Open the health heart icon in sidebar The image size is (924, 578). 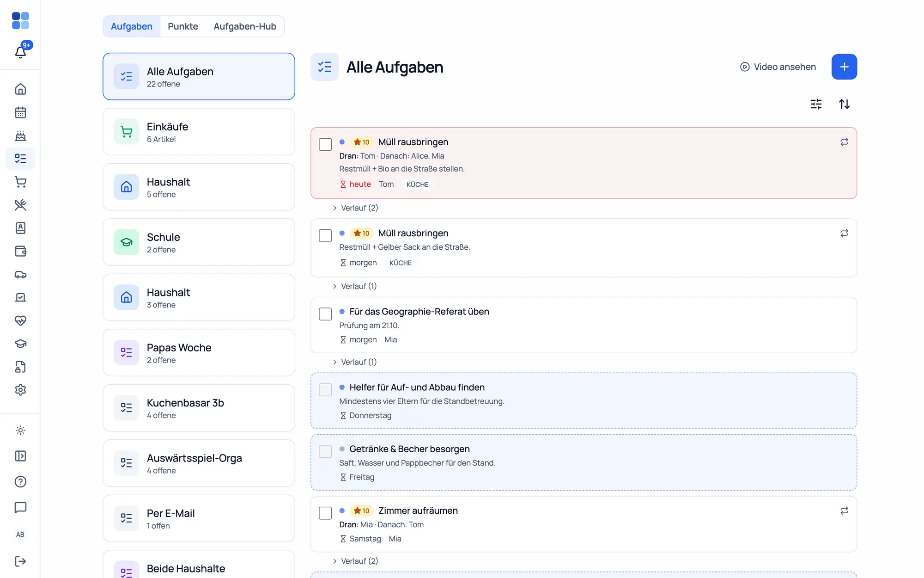point(20,320)
